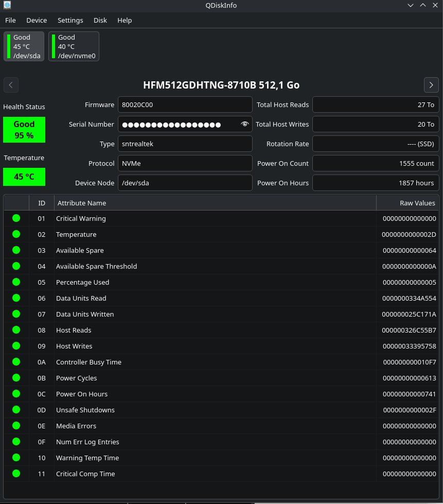Click the Firmware field
Screen dimensions: 443x504
(185, 105)
